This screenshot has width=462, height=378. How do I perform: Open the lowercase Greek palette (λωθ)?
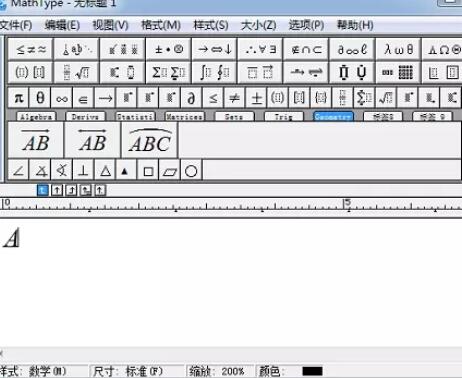pyautogui.click(x=398, y=49)
